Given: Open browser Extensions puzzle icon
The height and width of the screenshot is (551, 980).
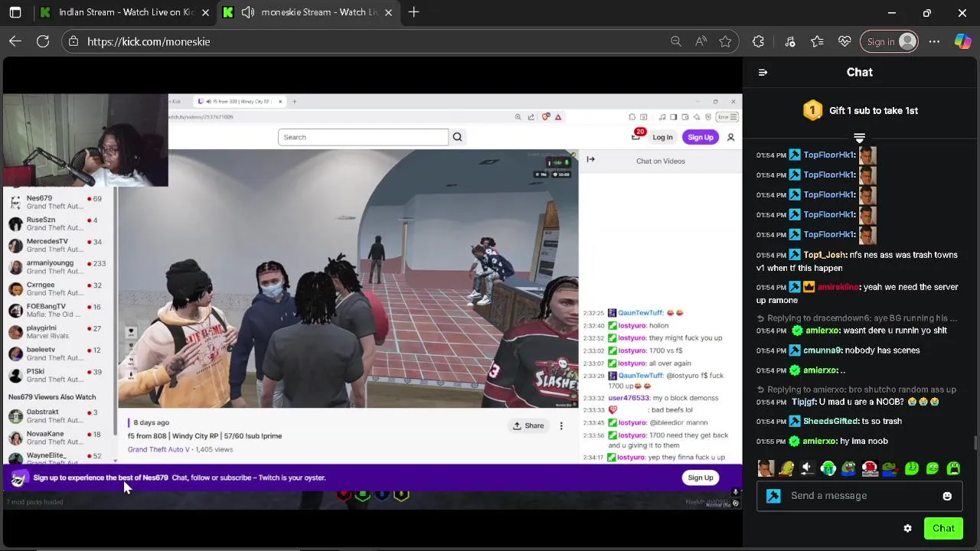Looking at the screenshot, I should click(x=758, y=41).
